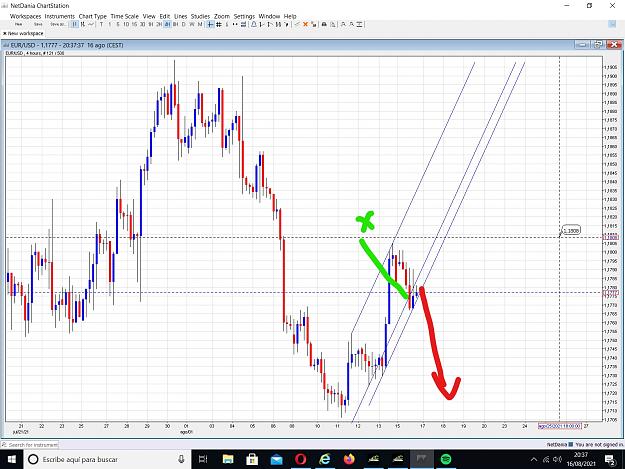Switch to 10-minute time scale
The image size is (625, 469).
point(126,24)
